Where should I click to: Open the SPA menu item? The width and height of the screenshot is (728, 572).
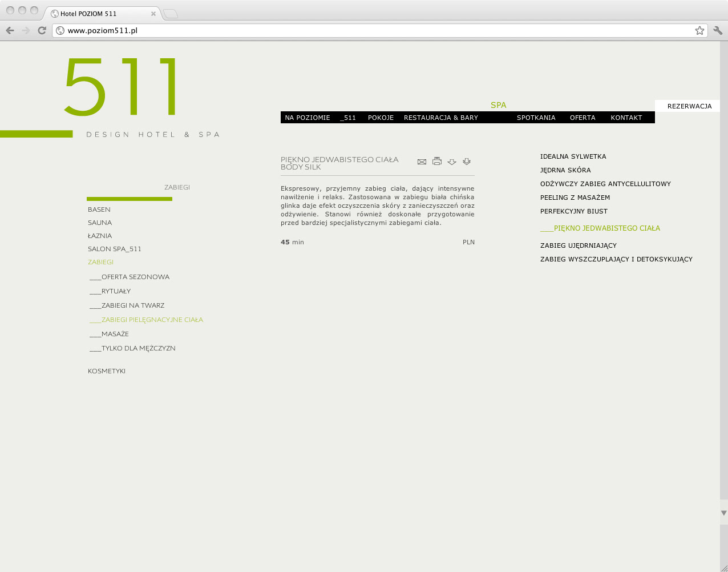(x=498, y=105)
